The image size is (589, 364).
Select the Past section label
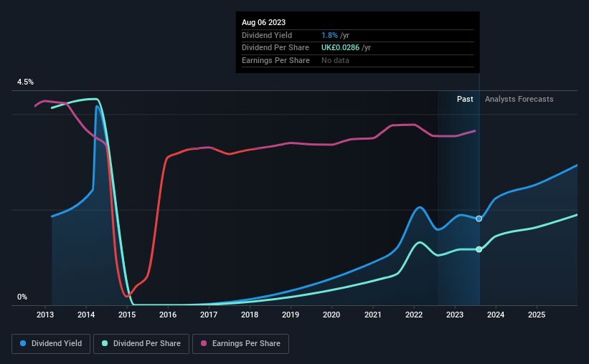(x=465, y=99)
